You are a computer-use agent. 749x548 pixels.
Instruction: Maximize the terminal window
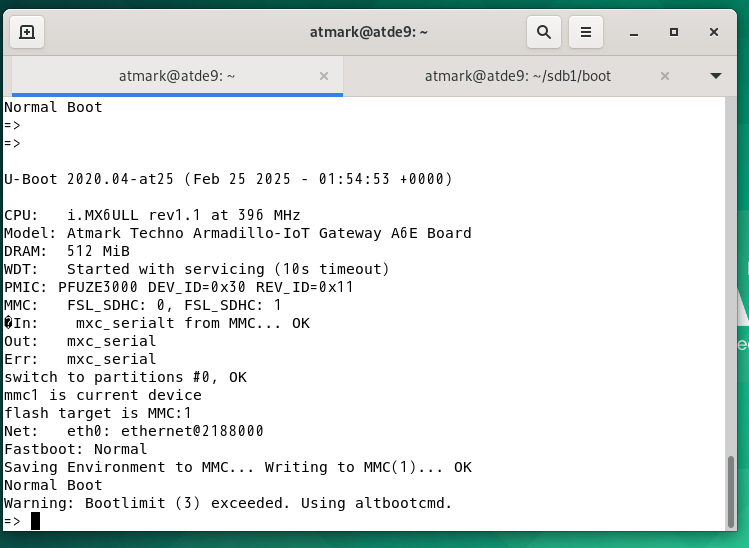[x=674, y=32]
